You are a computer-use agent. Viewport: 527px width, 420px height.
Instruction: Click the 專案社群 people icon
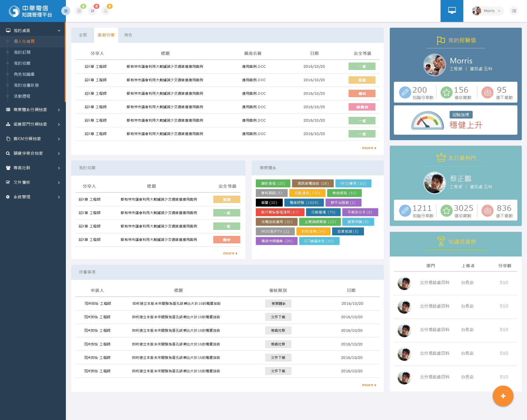pos(8,168)
